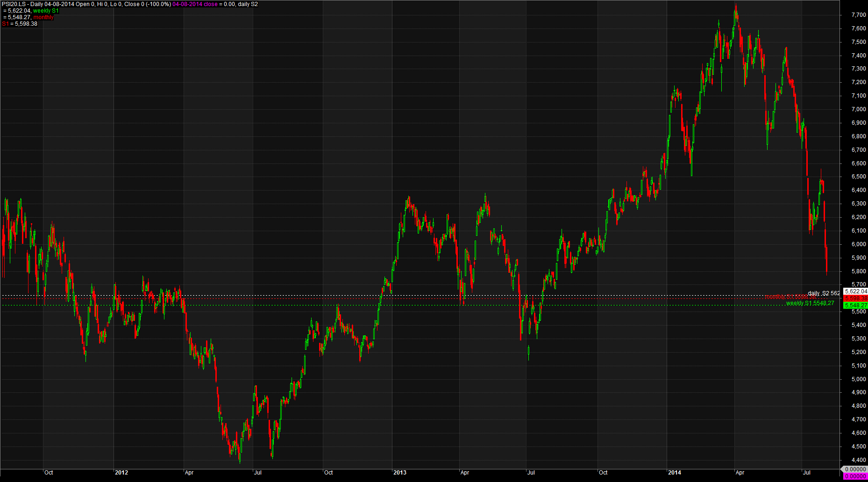Click the Oct label preceding 2014
The height and width of the screenshot is (482, 868).
pyautogui.click(x=603, y=473)
